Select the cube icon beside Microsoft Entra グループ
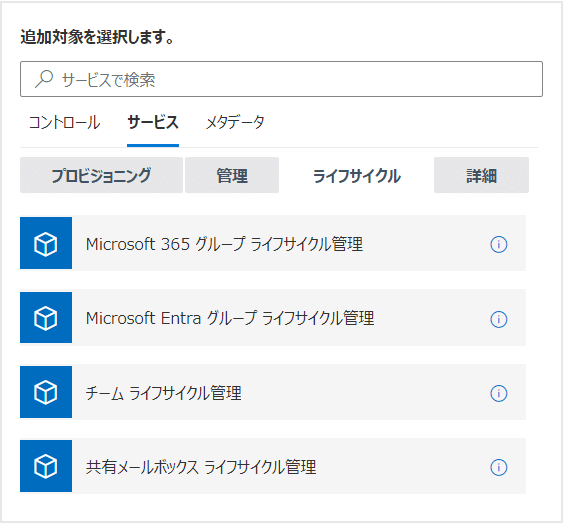563x523 pixels. click(x=46, y=318)
